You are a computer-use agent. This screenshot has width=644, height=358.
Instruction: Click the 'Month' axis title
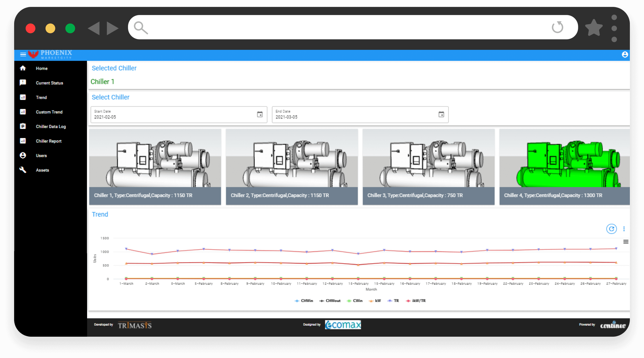point(371,289)
